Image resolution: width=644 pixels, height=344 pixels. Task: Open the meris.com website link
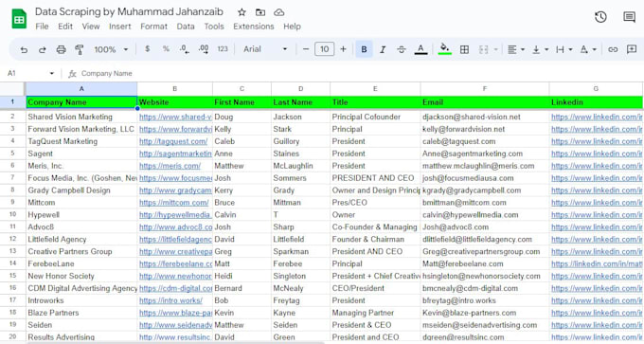[x=170, y=166]
